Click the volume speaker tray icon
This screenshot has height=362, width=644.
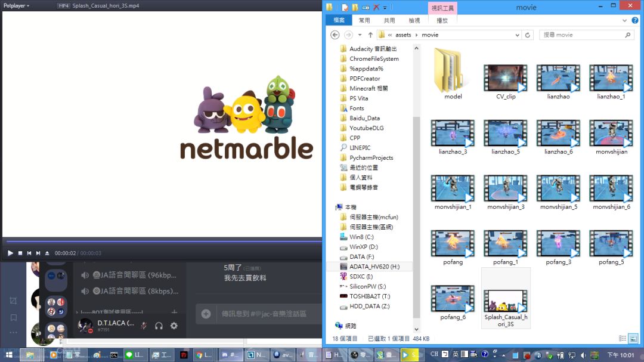(x=583, y=355)
